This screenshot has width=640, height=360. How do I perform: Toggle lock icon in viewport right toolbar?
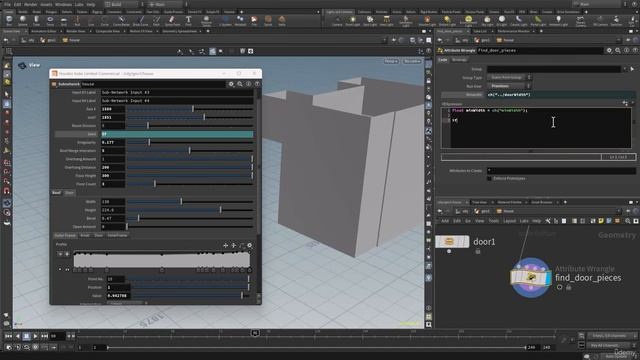[x=429, y=81]
